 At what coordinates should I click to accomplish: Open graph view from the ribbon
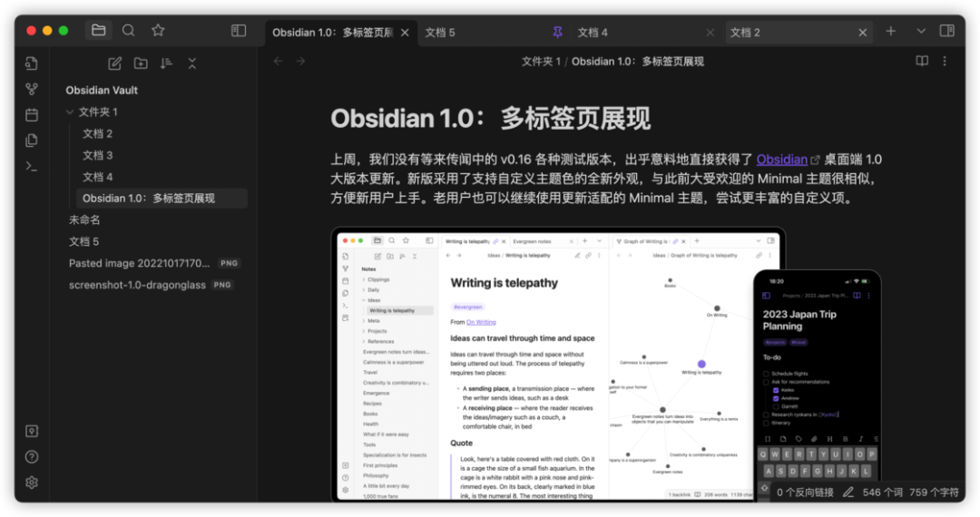[x=31, y=89]
